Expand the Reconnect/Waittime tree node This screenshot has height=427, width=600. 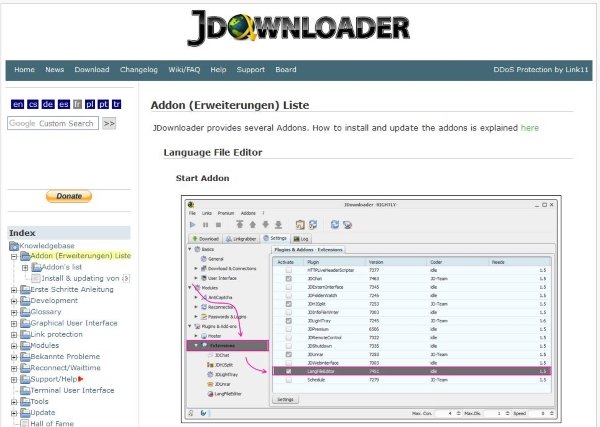(14, 368)
